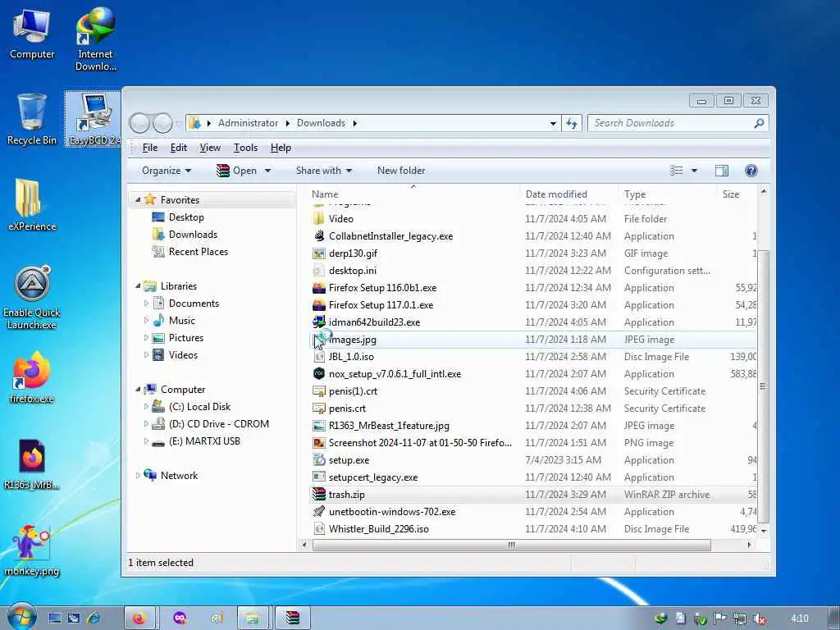The width and height of the screenshot is (840, 630).
Task: Expand the Network tree node
Action: 138,475
